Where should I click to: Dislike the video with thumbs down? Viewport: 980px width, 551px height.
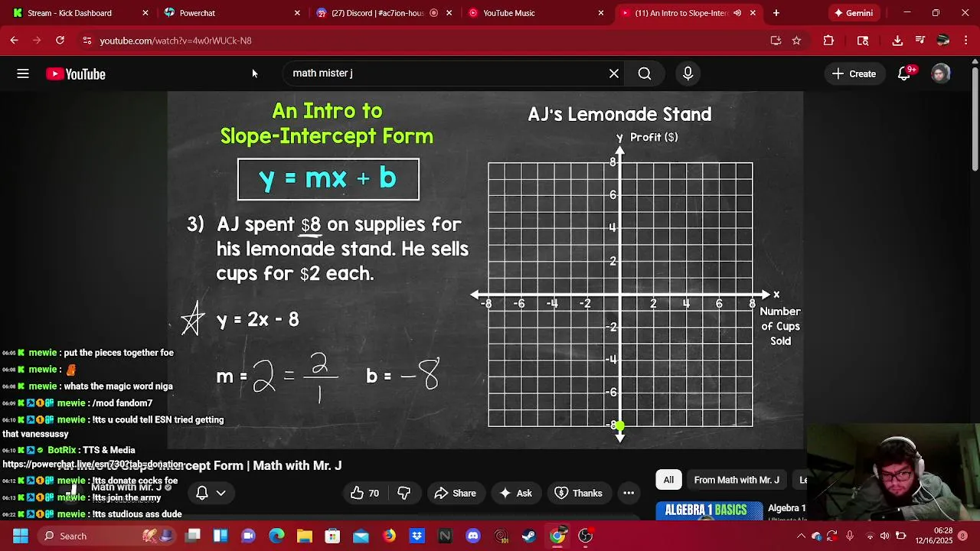(x=404, y=493)
